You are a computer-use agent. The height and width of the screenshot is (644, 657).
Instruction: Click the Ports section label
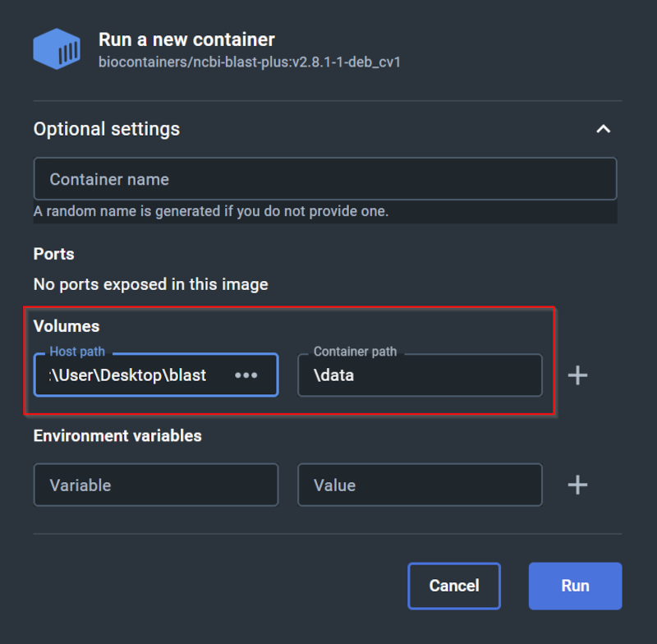pos(54,254)
